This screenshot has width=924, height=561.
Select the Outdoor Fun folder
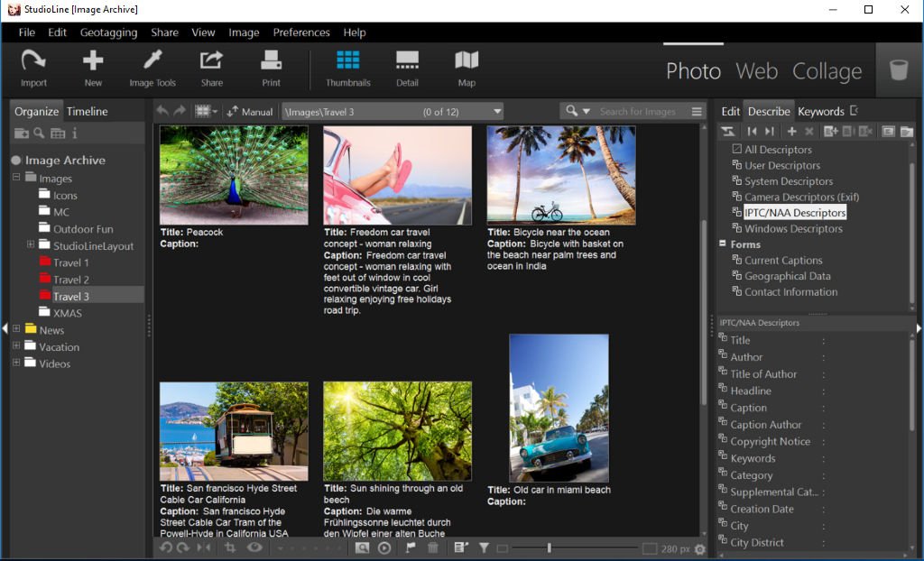(83, 229)
